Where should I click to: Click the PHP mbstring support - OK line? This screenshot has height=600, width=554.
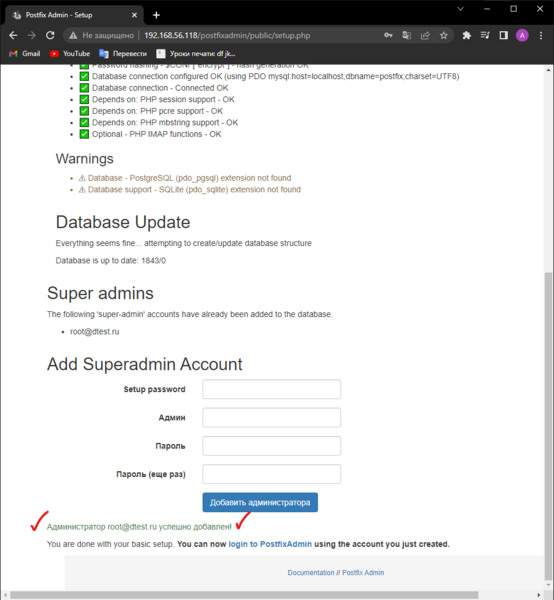point(165,122)
